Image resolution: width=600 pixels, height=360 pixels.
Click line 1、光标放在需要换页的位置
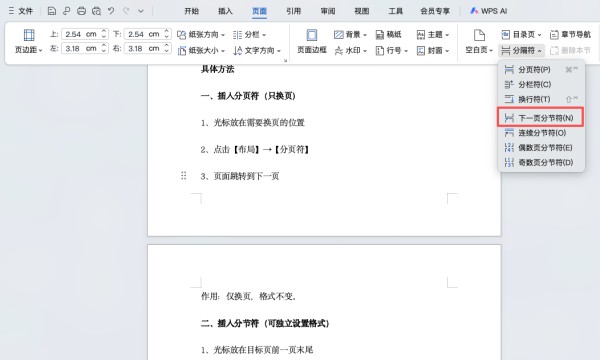pos(253,123)
